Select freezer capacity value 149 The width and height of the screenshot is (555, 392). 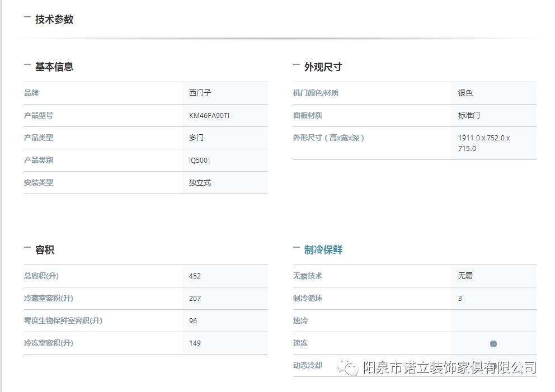click(195, 343)
